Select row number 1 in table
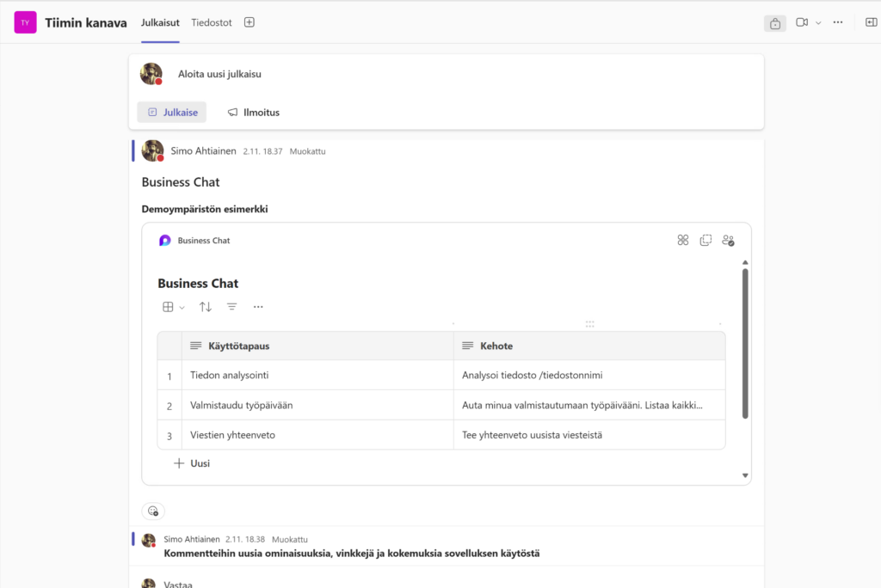Screen dimensions: 881x588 169,376
